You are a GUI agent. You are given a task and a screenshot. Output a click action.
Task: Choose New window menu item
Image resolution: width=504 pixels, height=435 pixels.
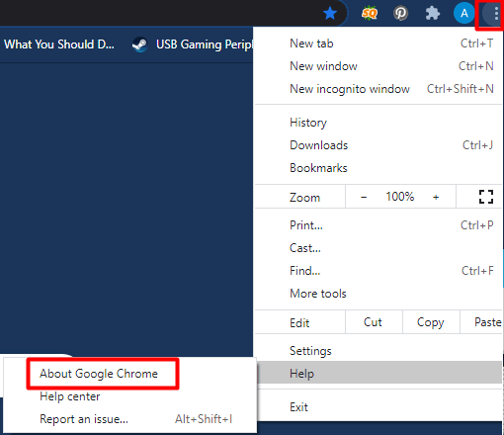click(378, 66)
